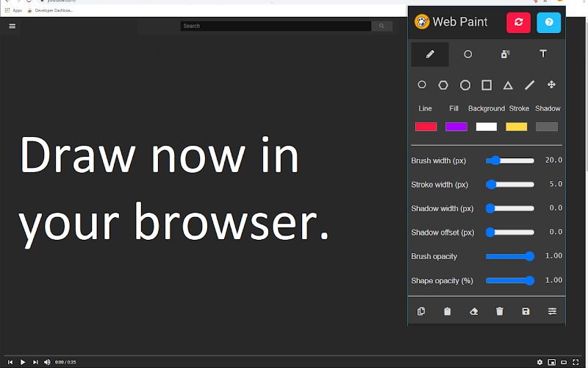The width and height of the screenshot is (588, 368).
Task: Select the spray paint tool
Action: pyautogui.click(x=505, y=54)
